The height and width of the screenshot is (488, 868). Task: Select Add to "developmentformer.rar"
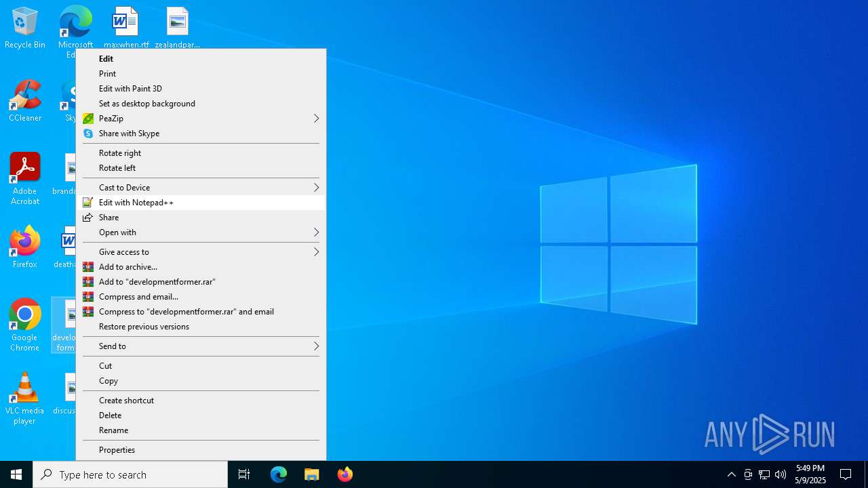(201, 282)
